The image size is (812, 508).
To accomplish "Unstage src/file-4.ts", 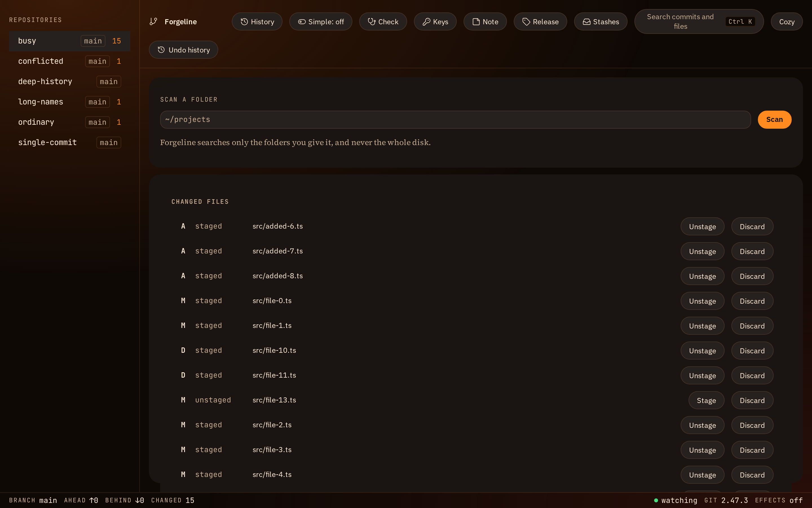I will click(x=702, y=475).
